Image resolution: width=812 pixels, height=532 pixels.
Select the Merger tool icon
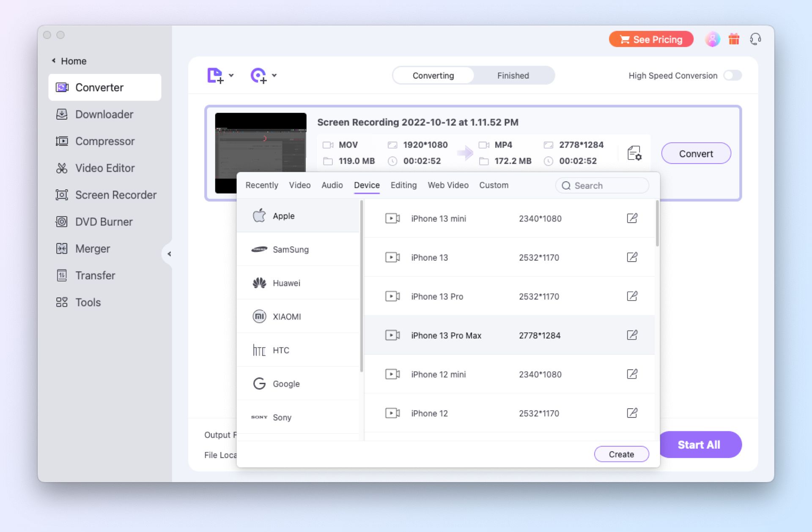[62, 248]
